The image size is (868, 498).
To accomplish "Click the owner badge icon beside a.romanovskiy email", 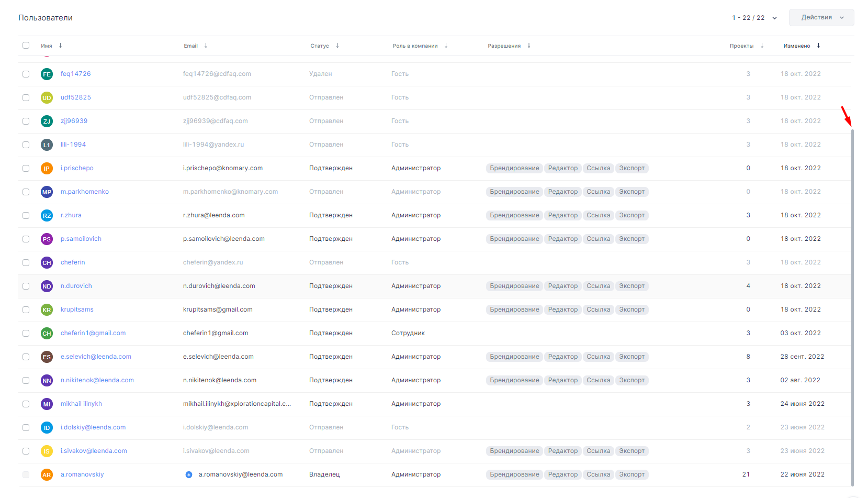I will [x=189, y=474].
